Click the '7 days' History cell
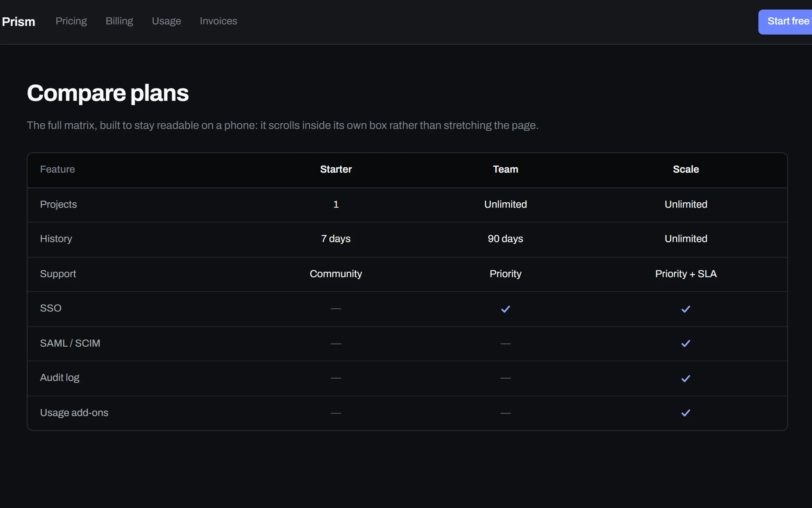This screenshot has height=508, width=812. (x=336, y=239)
